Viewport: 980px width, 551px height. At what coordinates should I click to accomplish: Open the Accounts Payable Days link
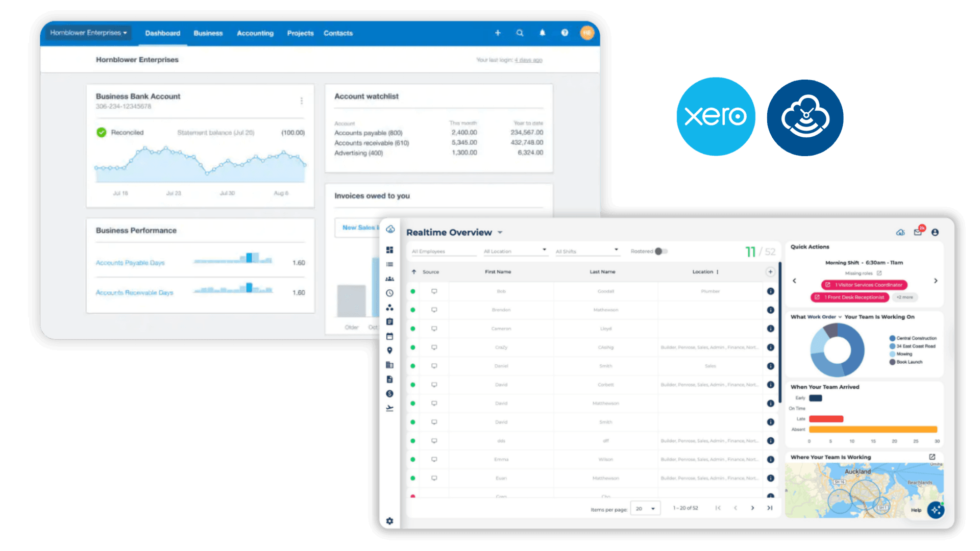click(x=130, y=263)
